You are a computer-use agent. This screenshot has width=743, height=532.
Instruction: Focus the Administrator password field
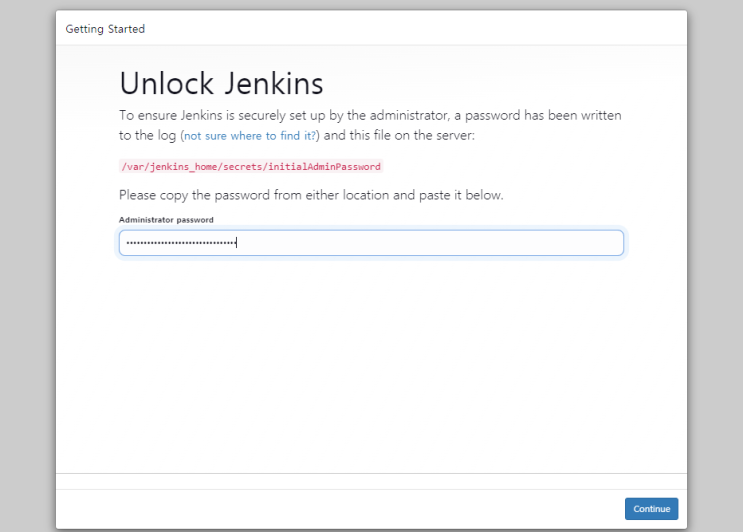[x=371, y=243]
